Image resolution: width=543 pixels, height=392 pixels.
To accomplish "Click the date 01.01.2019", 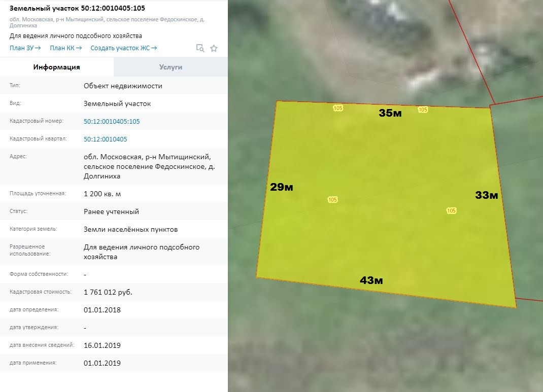I will tap(102, 363).
